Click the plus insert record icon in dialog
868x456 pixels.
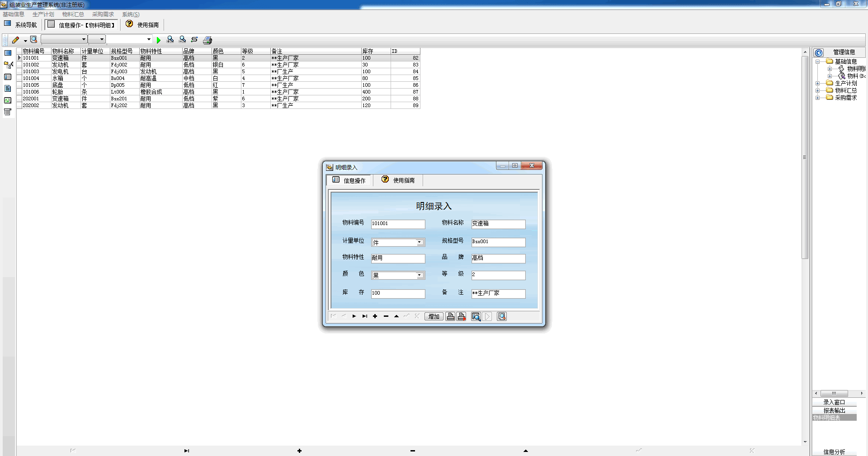(x=375, y=316)
